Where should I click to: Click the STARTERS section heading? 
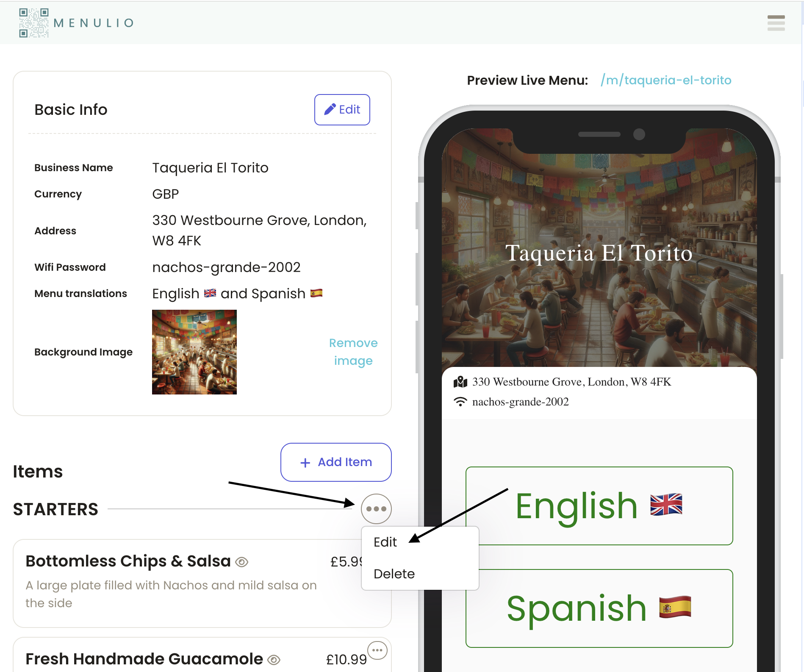(55, 509)
